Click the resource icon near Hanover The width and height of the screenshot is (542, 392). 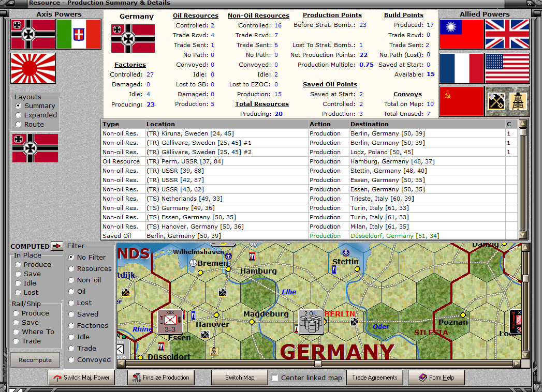[x=205, y=334]
